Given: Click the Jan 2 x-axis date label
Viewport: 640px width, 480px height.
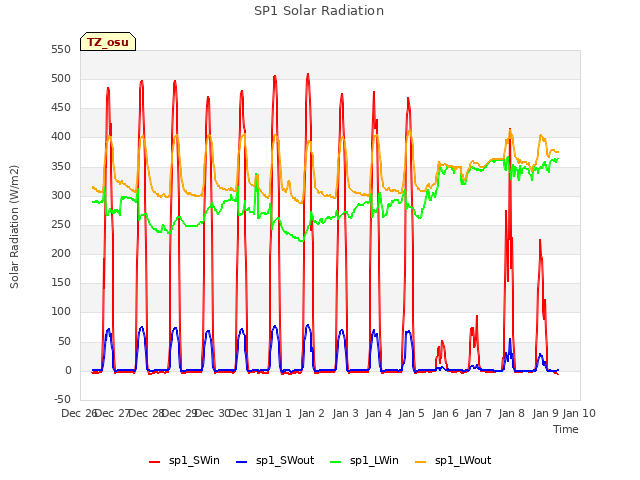Looking at the screenshot, I should [311, 413].
